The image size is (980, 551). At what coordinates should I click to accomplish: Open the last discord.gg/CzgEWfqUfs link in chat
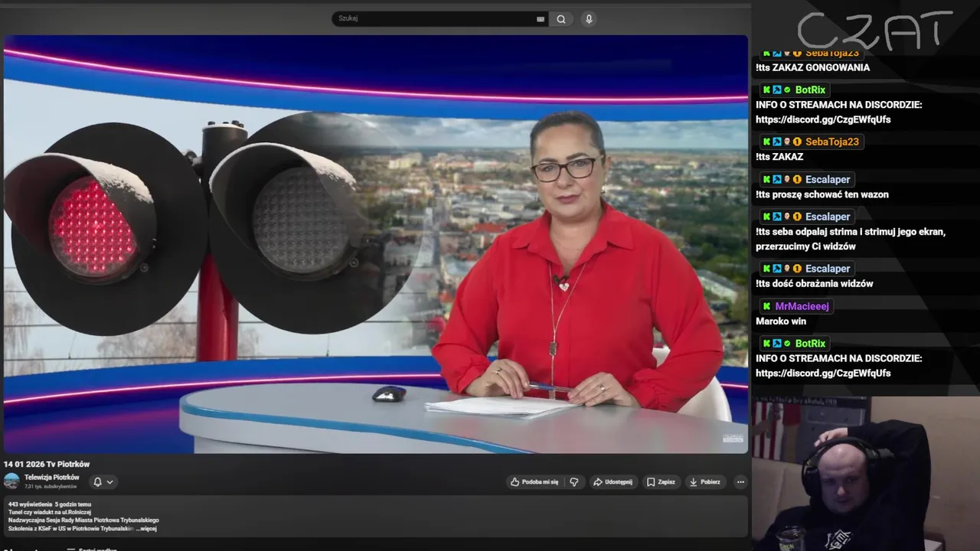tap(823, 373)
